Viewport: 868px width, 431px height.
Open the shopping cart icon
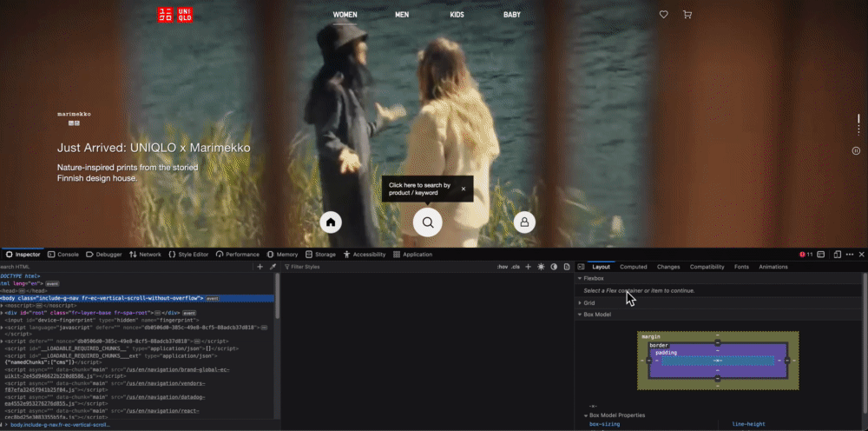[x=687, y=15]
